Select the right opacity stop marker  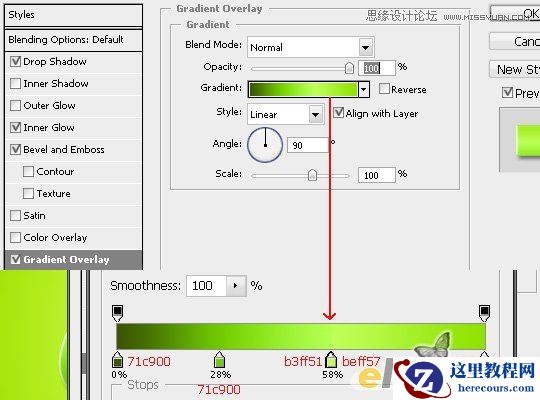(484, 313)
